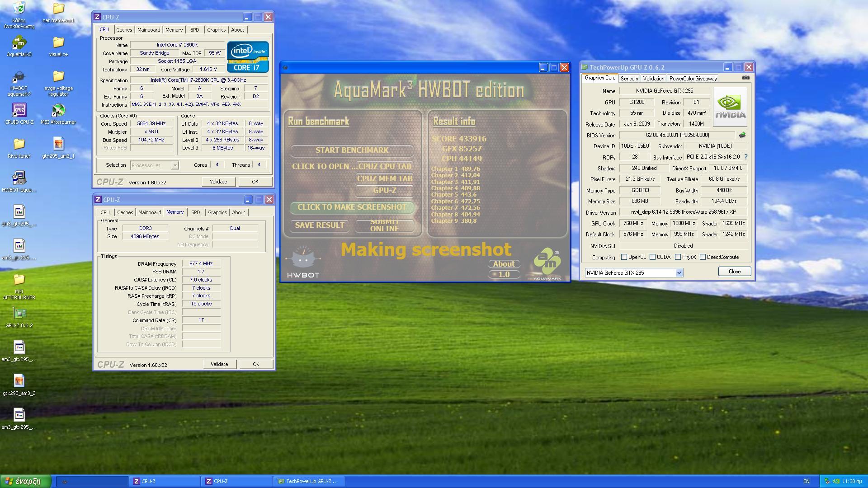Screen dimensions: 868x488
Task: Click CPUZ MEM TAB button
Action: (385, 178)
